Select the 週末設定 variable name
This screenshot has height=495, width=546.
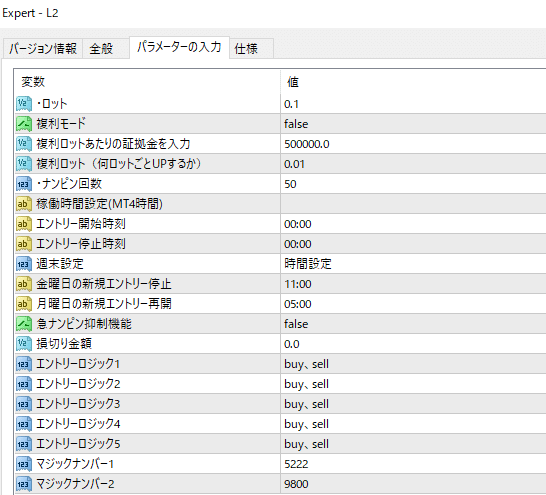pyautogui.click(x=60, y=264)
